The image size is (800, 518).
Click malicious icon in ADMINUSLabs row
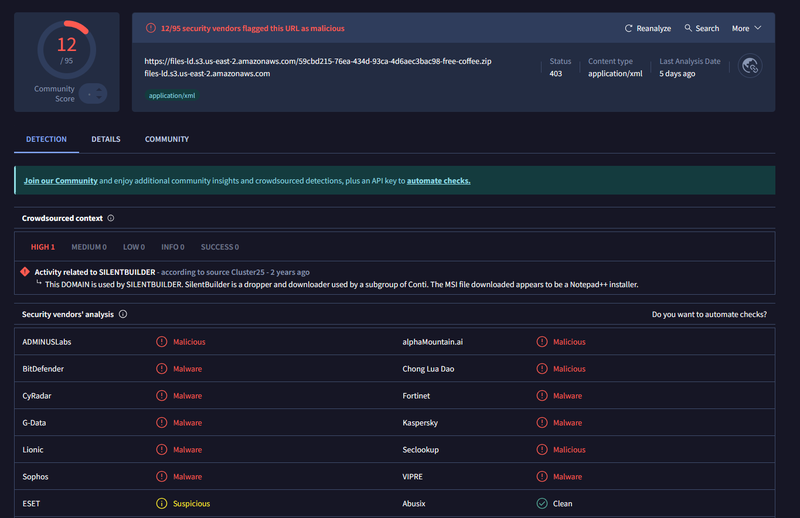pos(162,342)
